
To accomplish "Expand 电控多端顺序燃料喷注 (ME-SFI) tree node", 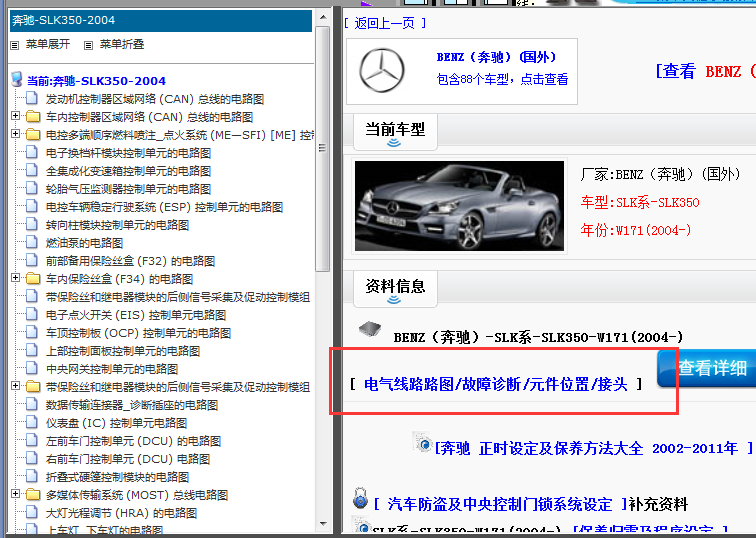I will [15, 134].
